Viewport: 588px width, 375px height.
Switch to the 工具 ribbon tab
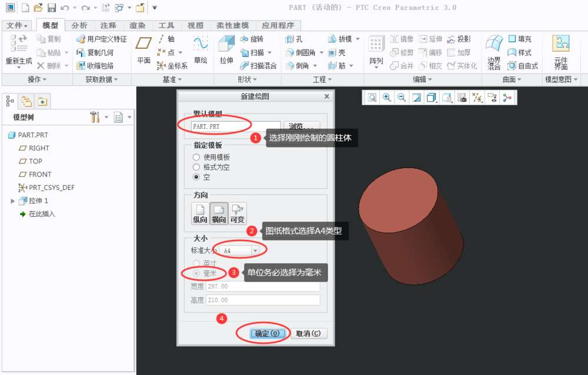point(166,25)
